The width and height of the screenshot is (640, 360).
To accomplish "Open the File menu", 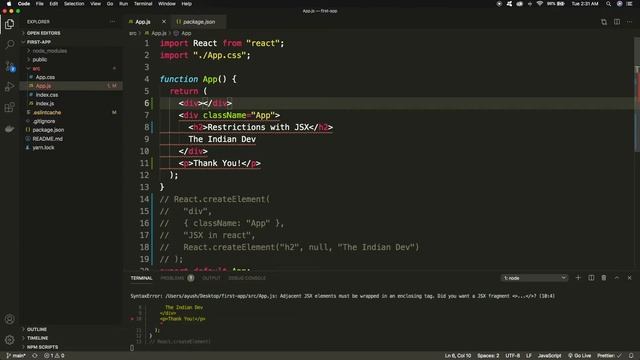I will click(39, 4).
